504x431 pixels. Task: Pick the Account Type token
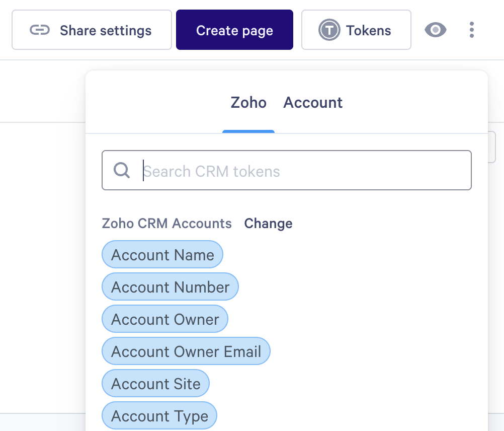[x=159, y=416]
